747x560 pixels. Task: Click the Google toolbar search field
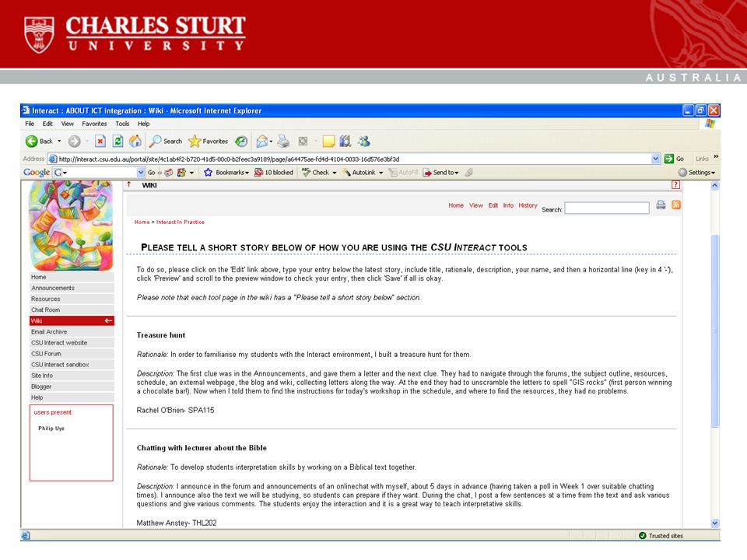tap(99, 173)
